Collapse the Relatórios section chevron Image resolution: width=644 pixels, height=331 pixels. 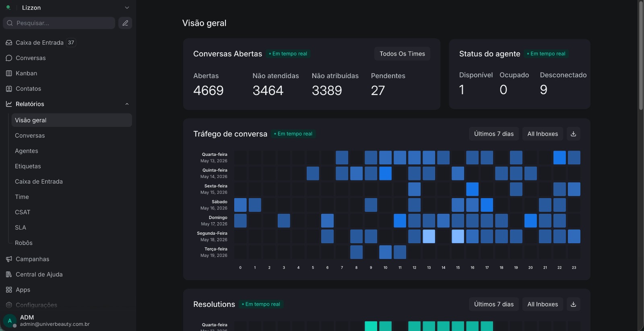(x=127, y=104)
